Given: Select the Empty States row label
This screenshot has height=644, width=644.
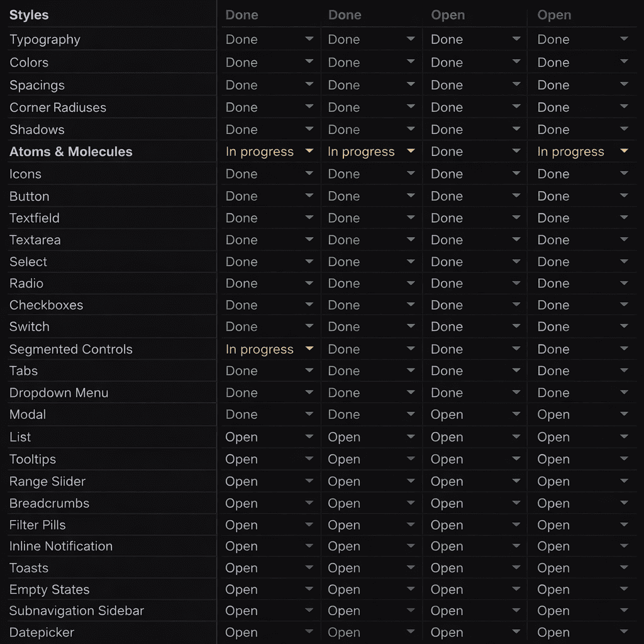Looking at the screenshot, I should coord(49,589).
